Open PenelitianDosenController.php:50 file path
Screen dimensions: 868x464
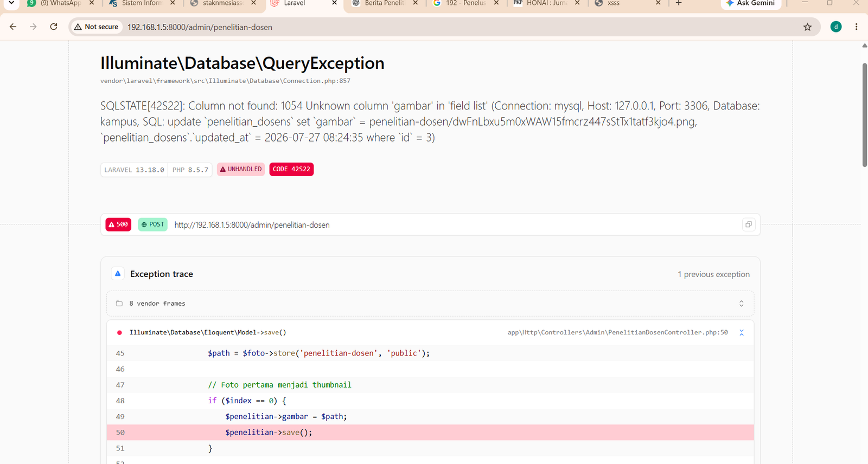point(617,332)
